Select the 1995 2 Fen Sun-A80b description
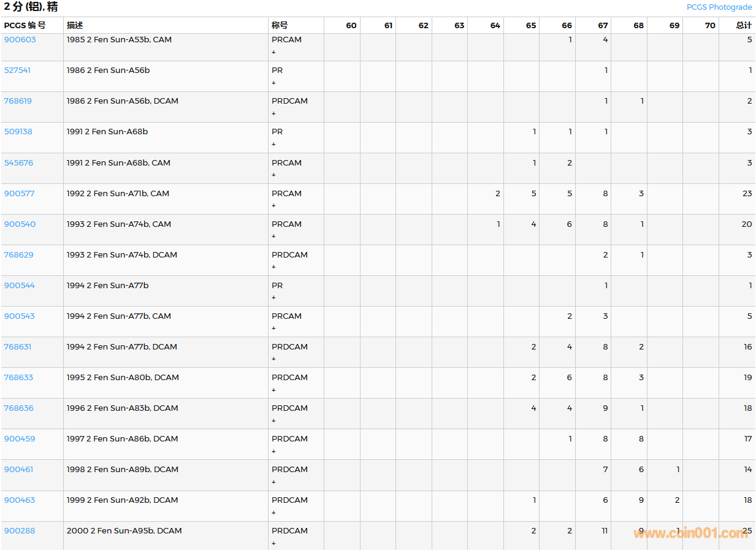The image size is (756, 550). coord(123,378)
